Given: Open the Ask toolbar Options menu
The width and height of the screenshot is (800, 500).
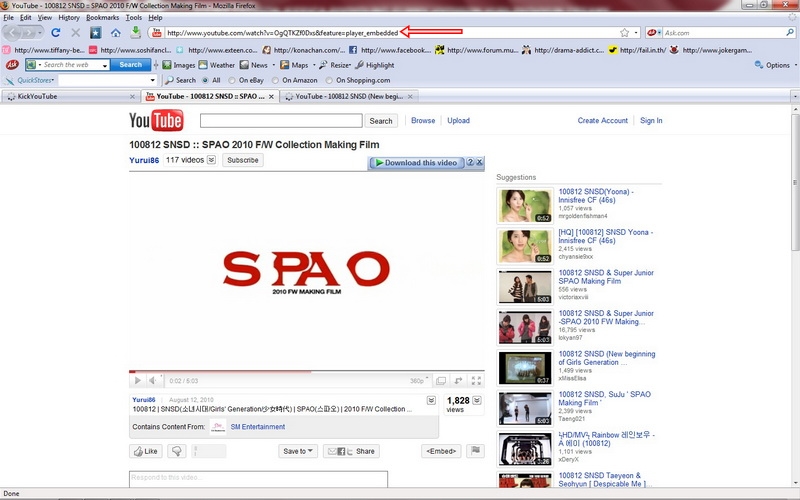Looking at the screenshot, I should [x=776, y=65].
